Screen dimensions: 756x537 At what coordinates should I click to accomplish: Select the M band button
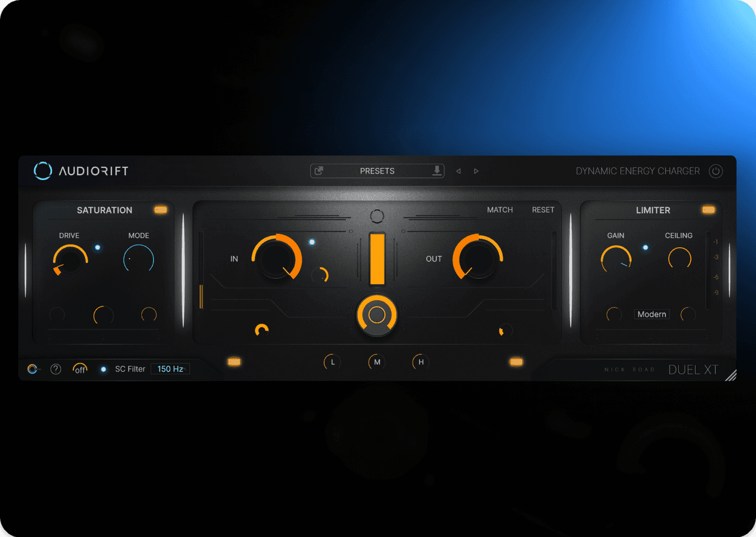coord(377,362)
